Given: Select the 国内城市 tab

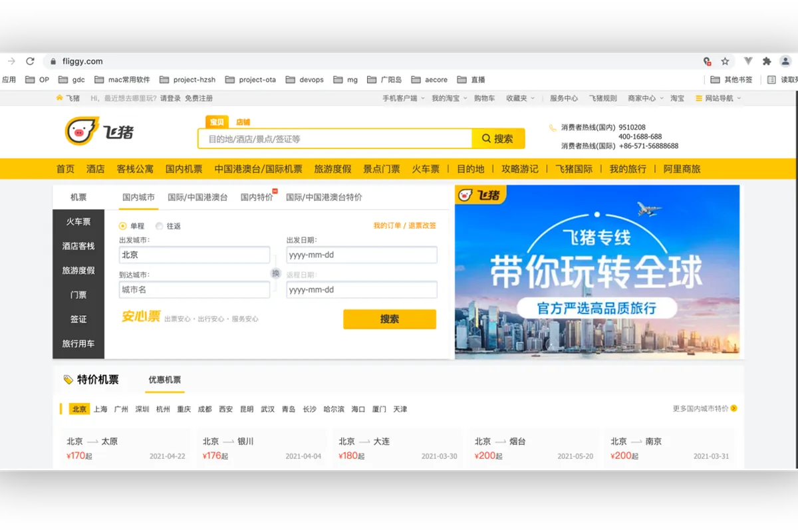Looking at the screenshot, I should pos(138,198).
